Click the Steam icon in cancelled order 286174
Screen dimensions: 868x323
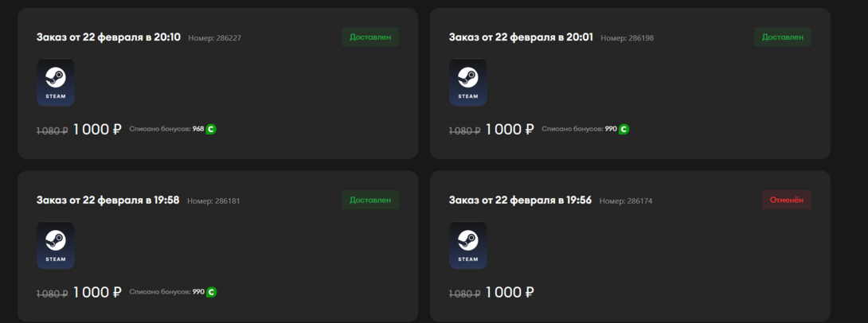468,245
